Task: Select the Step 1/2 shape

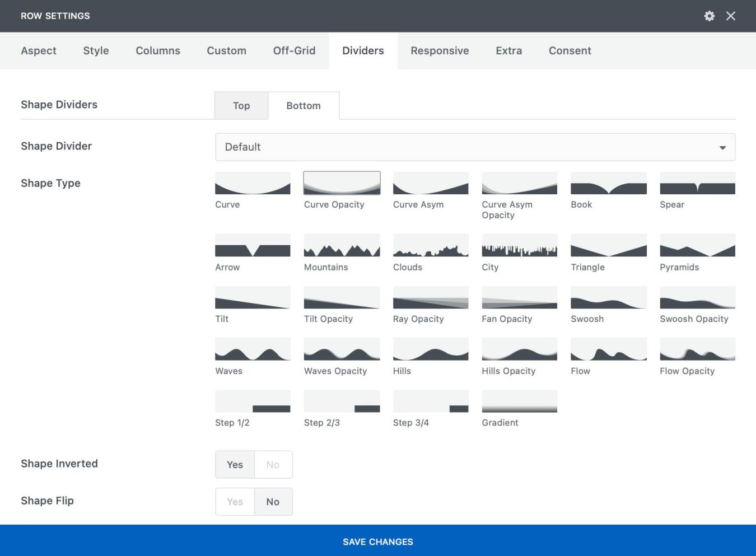Action: click(x=253, y=401)
